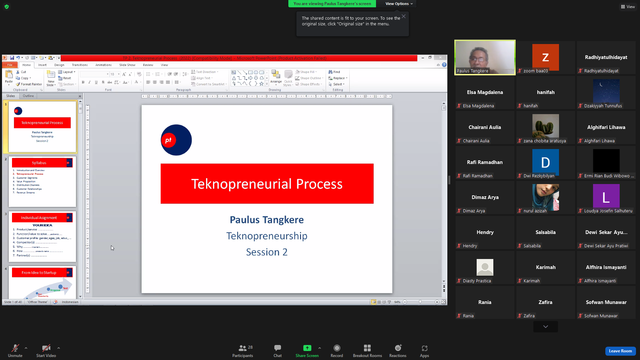Viewport: 640px width, 360px height.
Task: Open the Participants panel
Action: [243, 350]
